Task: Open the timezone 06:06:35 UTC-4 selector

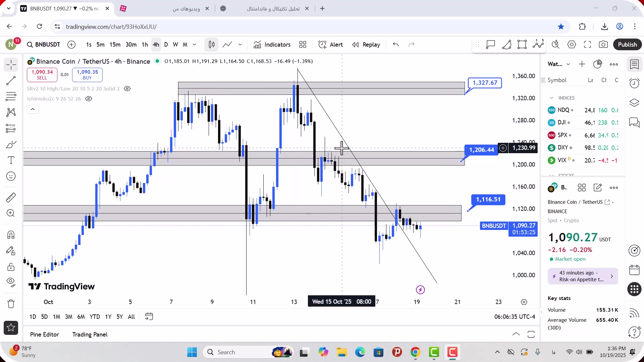Action: [x=515, y=317]
